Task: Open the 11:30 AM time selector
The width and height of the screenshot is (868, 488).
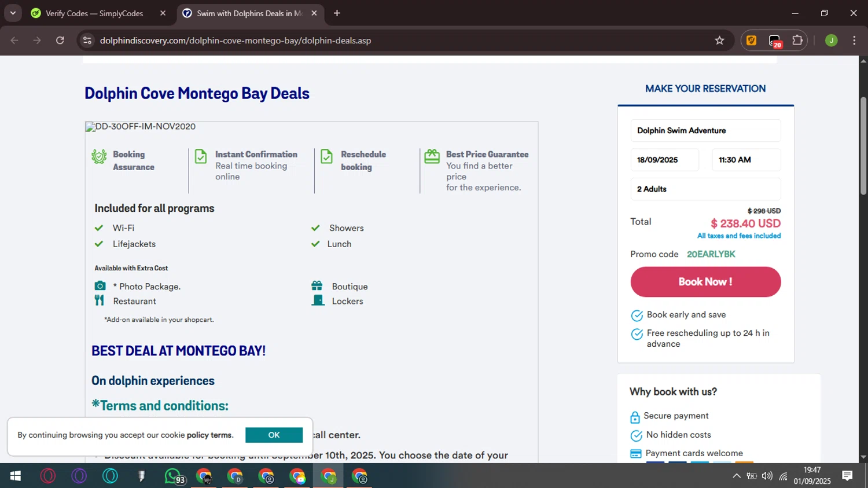Action: pos(746,160)
